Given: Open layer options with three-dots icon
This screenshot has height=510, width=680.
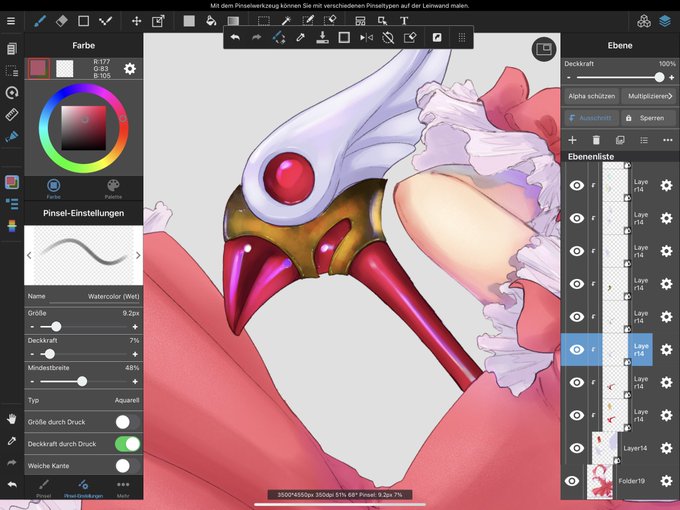Looking at the screenshot, I should pos(667,140).
